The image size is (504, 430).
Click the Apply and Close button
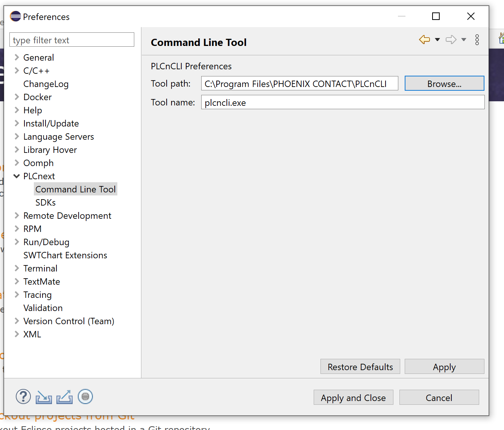(x=353, y=398)
